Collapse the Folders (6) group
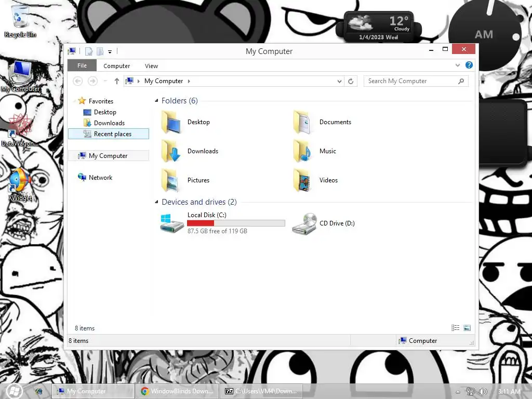 tap(156, 100)
